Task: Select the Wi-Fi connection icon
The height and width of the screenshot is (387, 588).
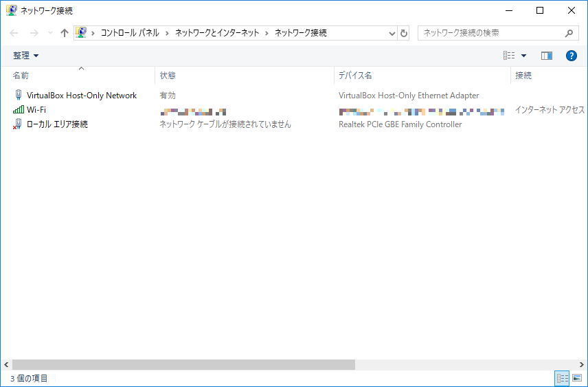Action: point(18,110)
